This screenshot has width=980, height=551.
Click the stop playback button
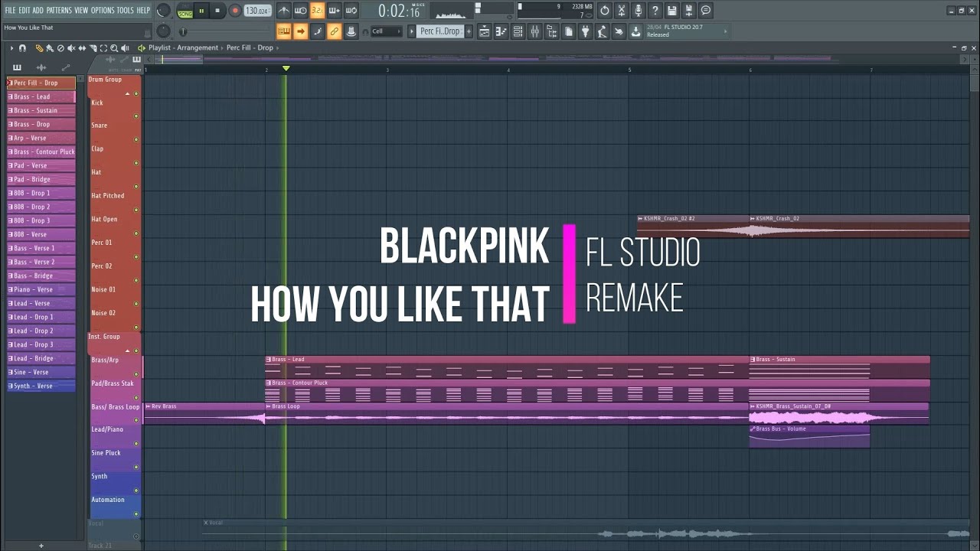[217, 11]
